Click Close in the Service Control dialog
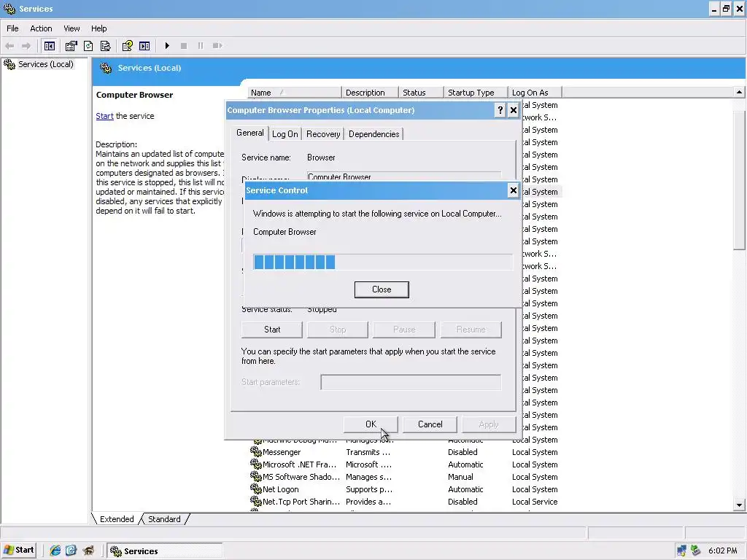The height and width of the screenshot is (560, 747). (x=382, y=289)
